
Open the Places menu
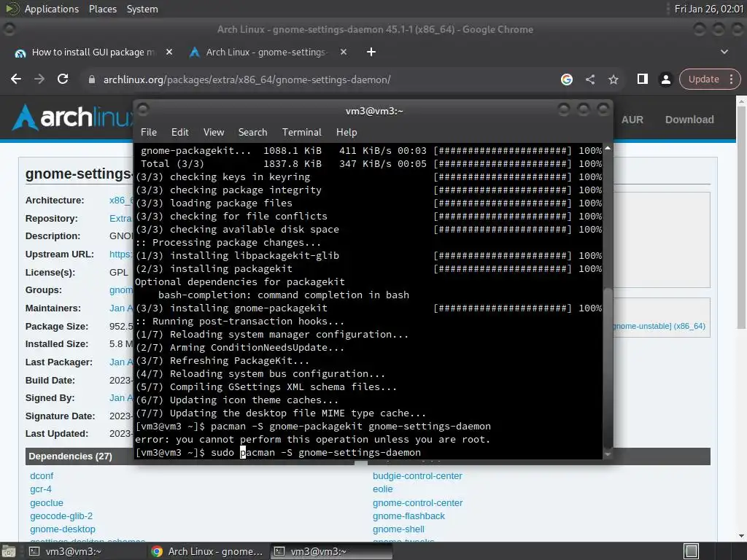102,9
